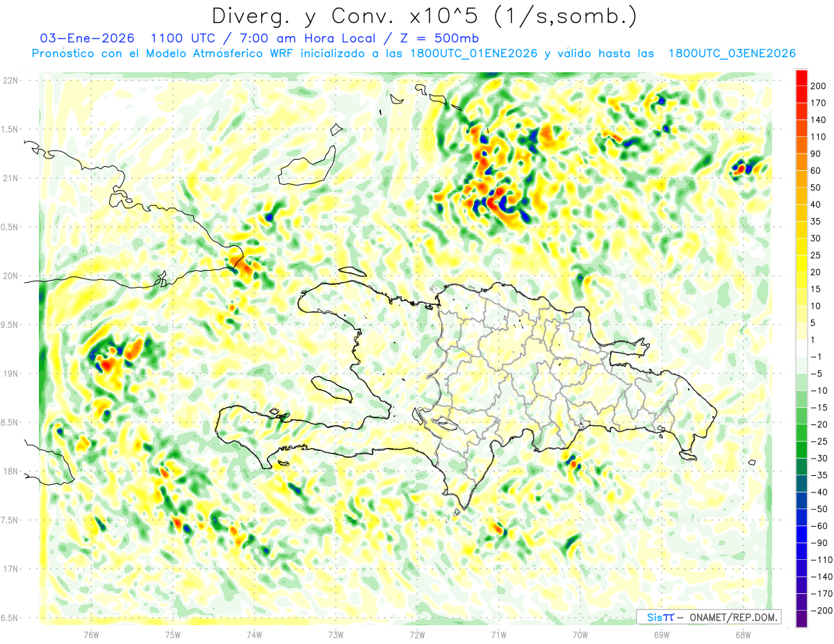Click the '-140' colorbar value
Image resolution: width=834 pixels, height=644 pixels.
(822, 577)
